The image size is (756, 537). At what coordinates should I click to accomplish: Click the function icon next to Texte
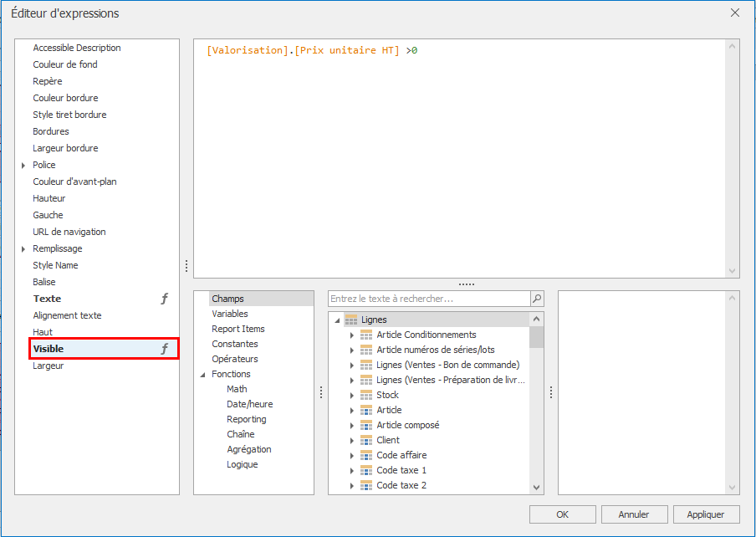(x=164, y=299)
